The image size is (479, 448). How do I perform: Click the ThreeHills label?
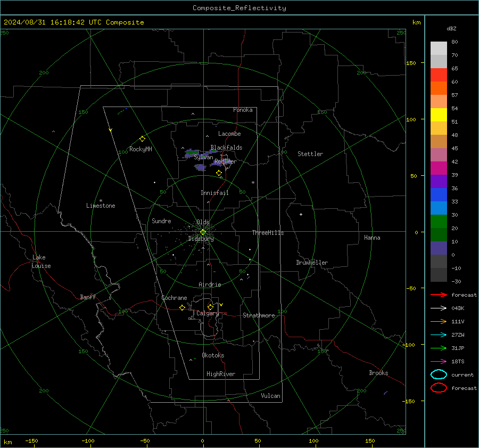pyautogui.click(x=268, y=233)
